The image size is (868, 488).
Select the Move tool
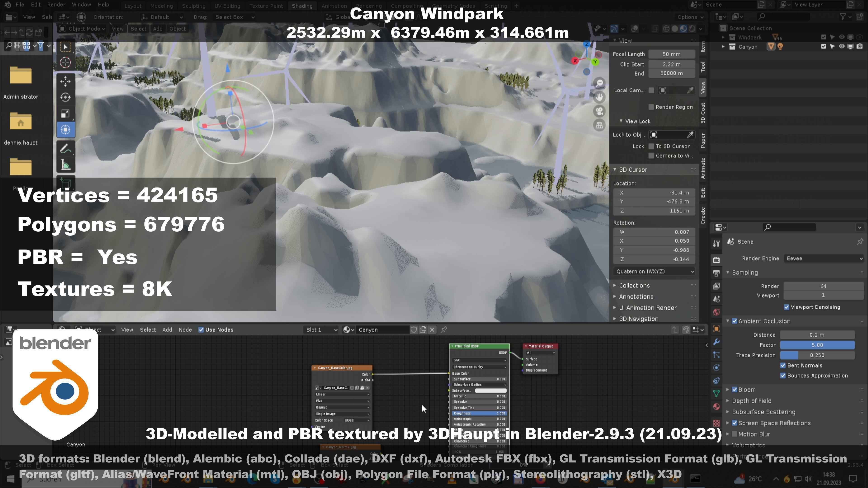coord(65,81)
